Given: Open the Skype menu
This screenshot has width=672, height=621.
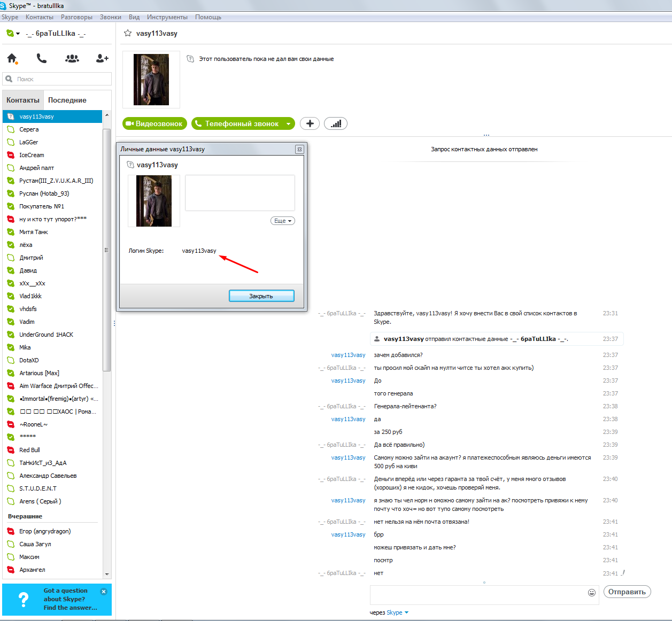Looking at the screenshot, I should tap(10, 17).
